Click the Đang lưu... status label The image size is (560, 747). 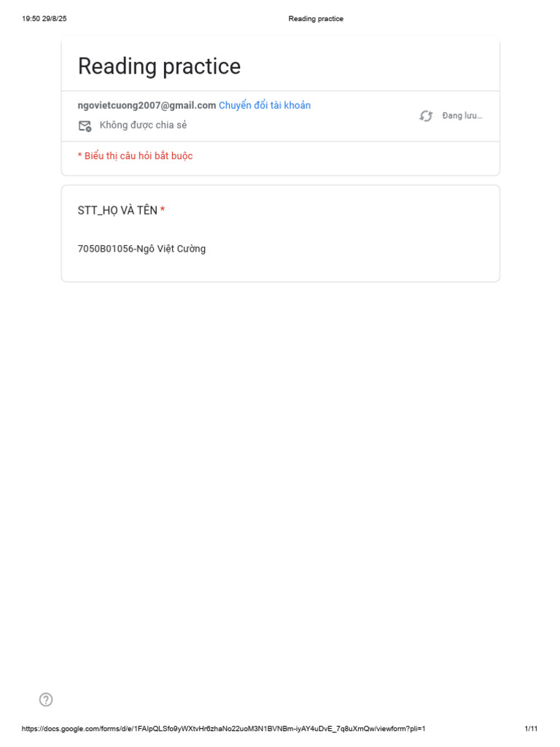[462, 116]
